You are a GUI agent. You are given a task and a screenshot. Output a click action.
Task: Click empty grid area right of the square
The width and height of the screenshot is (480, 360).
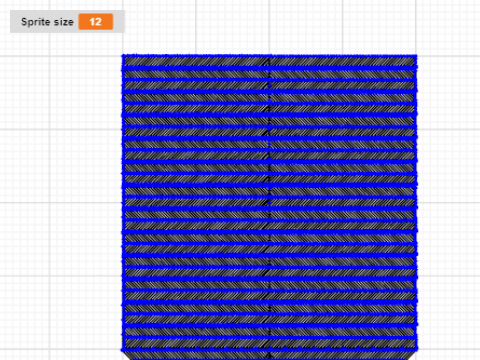click(448, 200)
